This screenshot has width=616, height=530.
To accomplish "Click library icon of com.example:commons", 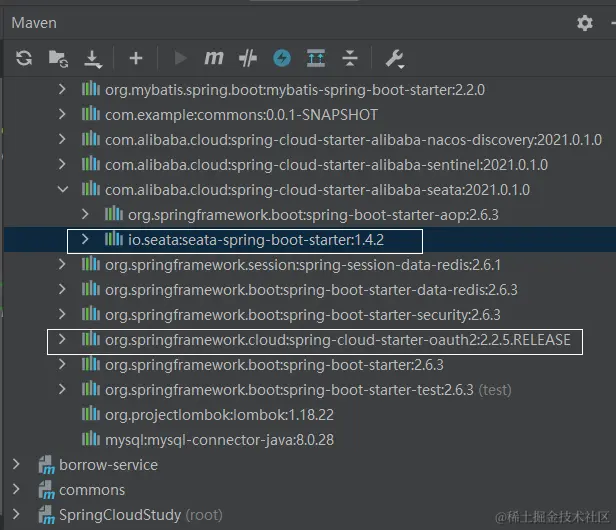I will (90, 114).
